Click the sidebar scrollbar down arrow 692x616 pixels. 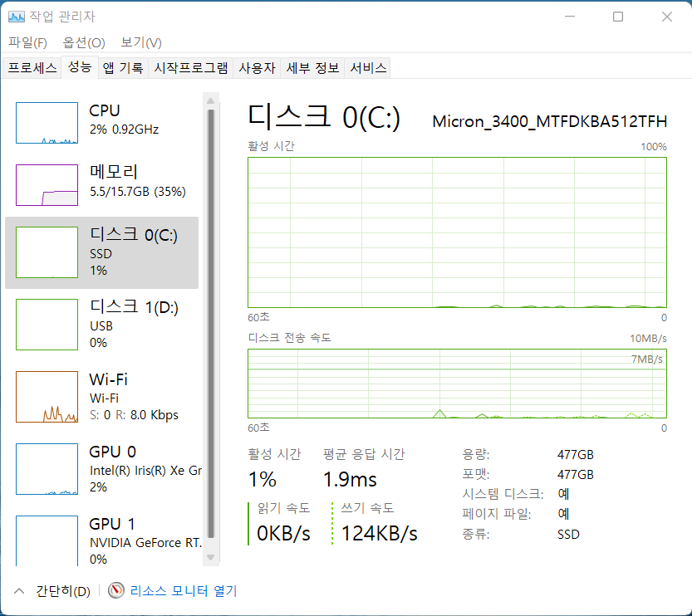pyautogui.click(x=210, y=558)
